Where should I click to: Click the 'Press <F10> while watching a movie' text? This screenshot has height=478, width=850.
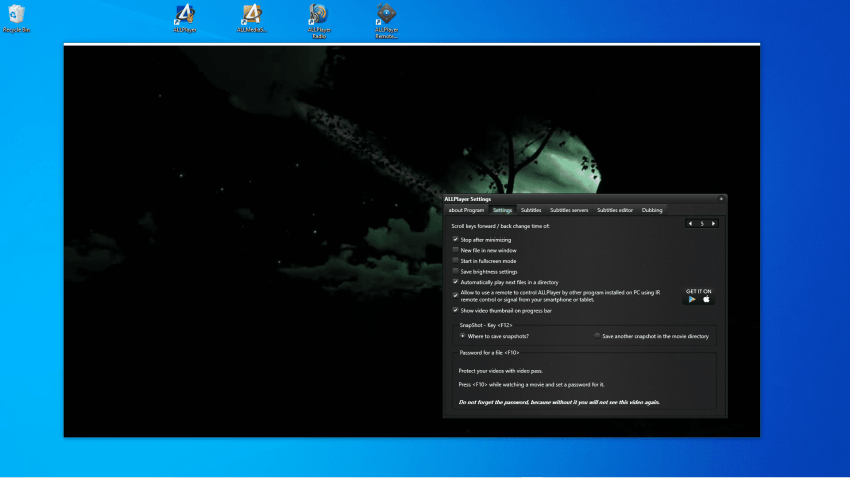click(531, 385)
